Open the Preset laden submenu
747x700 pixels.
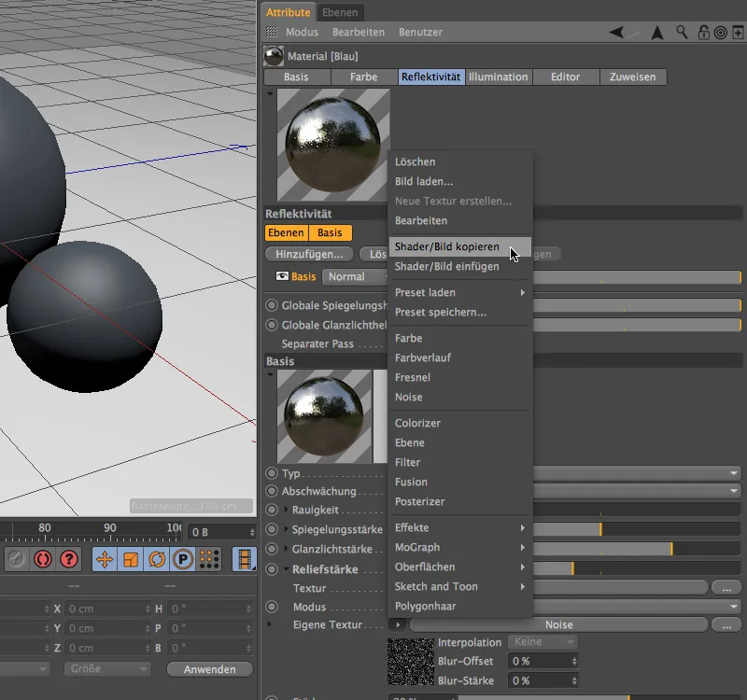tap(459, 292)
